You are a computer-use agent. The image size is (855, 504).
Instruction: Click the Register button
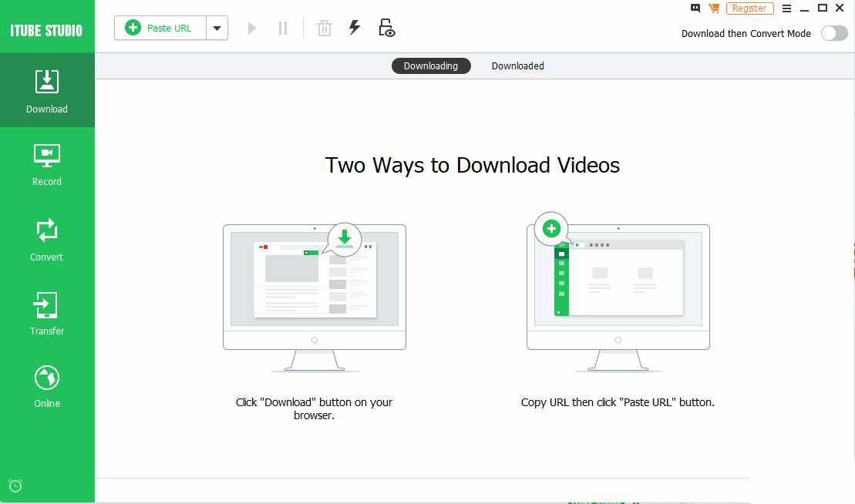tap(749, 8)
